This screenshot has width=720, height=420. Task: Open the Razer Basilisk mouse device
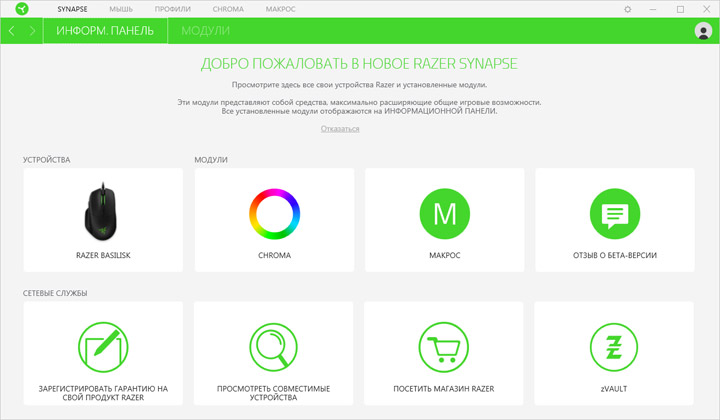[x=102, y=212]
